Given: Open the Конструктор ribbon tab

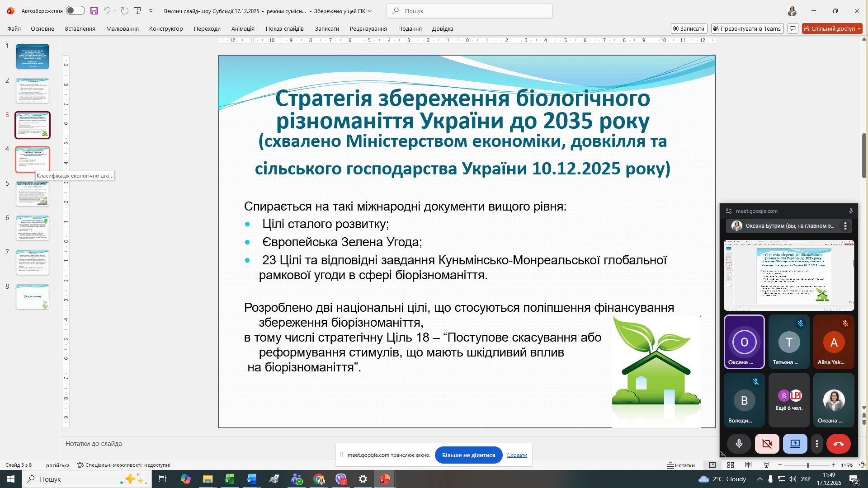Looking at the screenshot, I should pos(166,28).
